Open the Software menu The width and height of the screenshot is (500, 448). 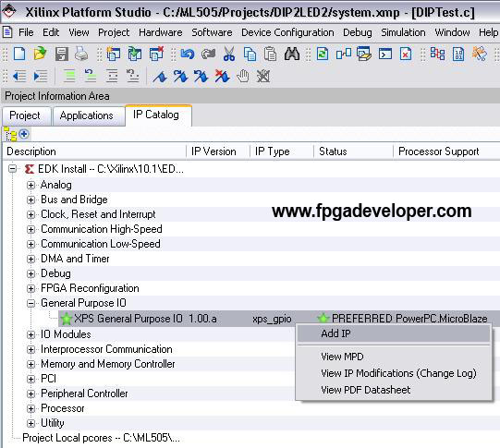coord(212,32)
